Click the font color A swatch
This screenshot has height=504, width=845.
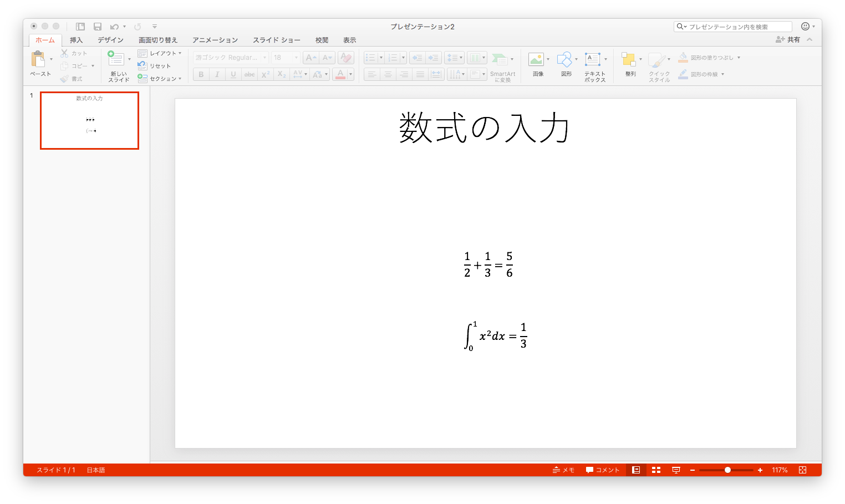coord(340,74)
